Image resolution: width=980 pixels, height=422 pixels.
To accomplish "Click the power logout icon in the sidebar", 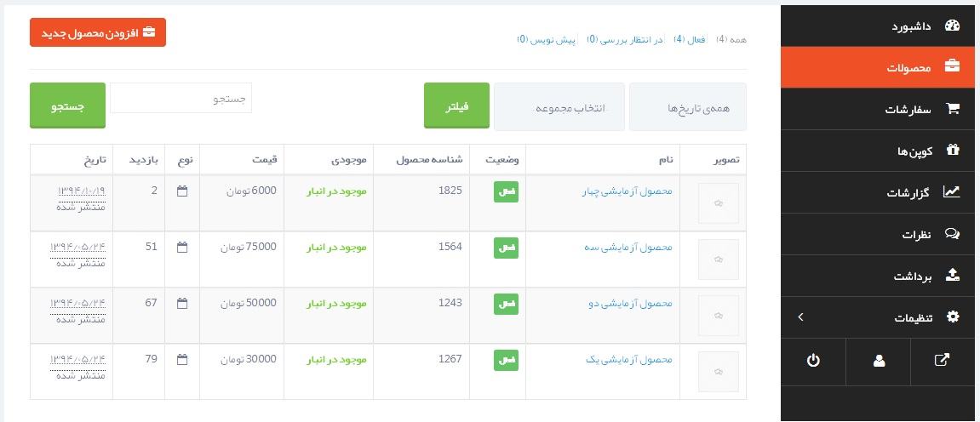I will [x=812, y=361].
